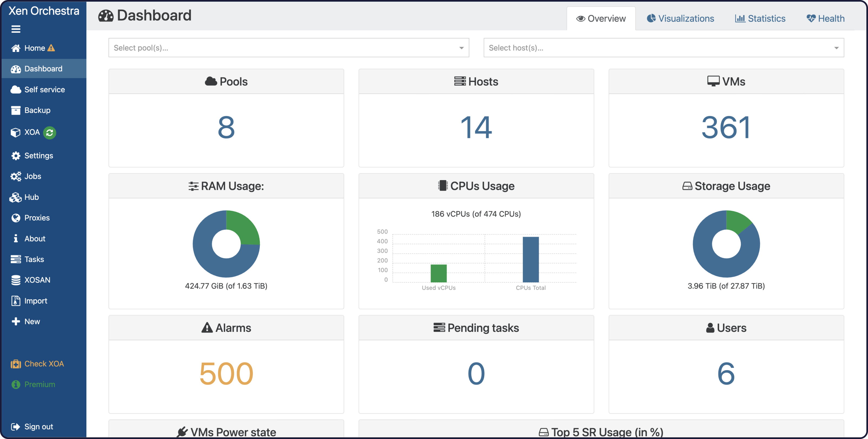Click the Settings gear icon
Viewport: 868px width, 439px height.
(x=16, y=156)
